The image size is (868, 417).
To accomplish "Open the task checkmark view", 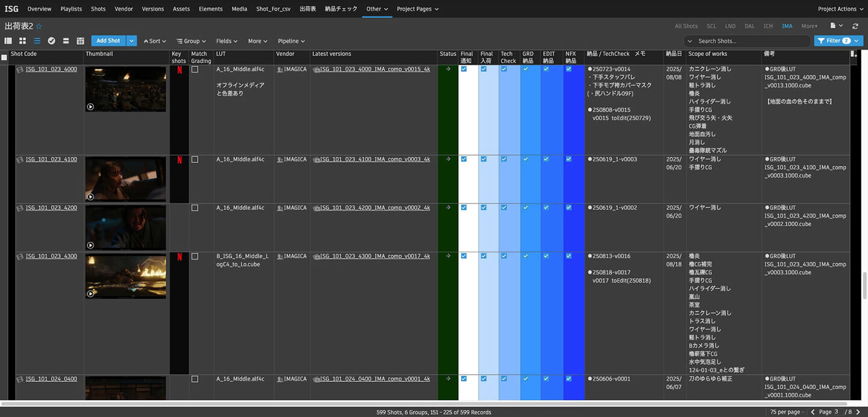I will [x=51, y=41].
